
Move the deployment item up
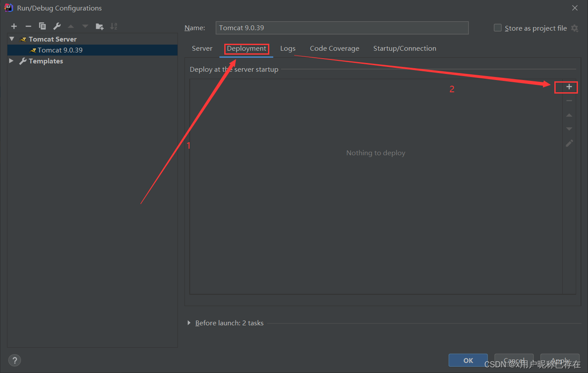[x=569, y=115]
